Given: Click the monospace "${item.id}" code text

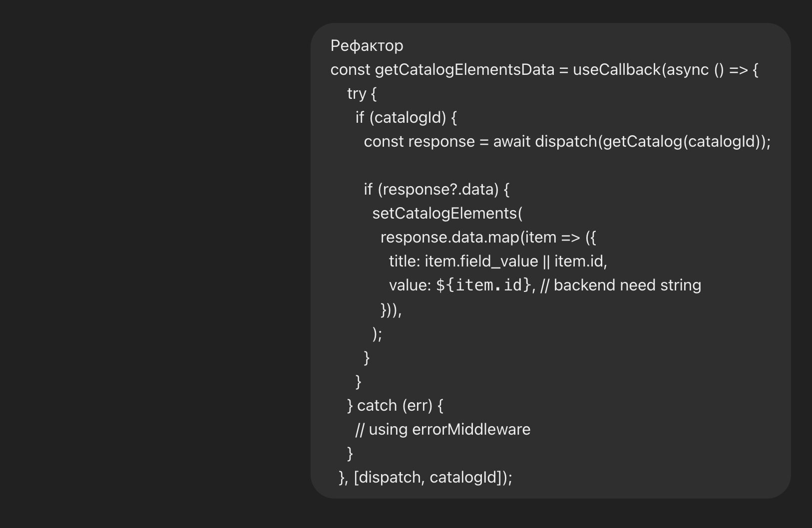Looking at the screenshot, I should (483, 285).
